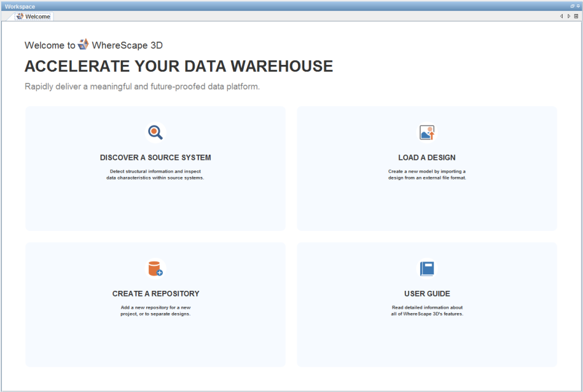
Task: Click the Load a Design image icon
Action: click(427, 132)
